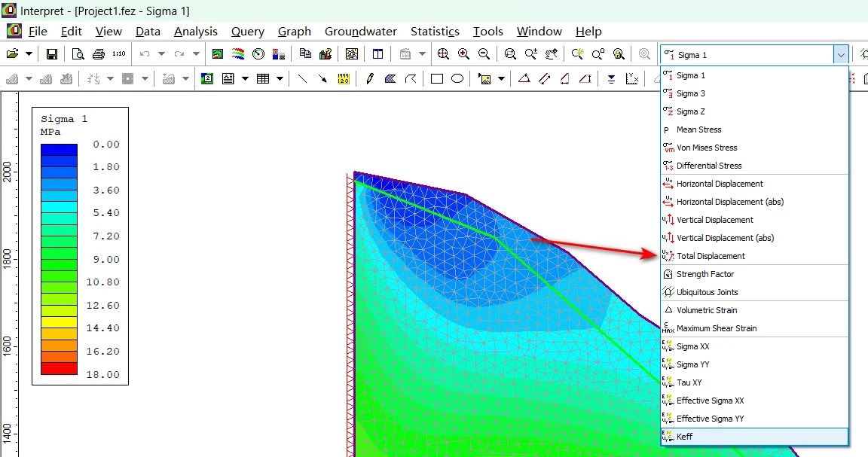
Task: Open the table tool dropdown arrow
Action: [x=280, y=79]
